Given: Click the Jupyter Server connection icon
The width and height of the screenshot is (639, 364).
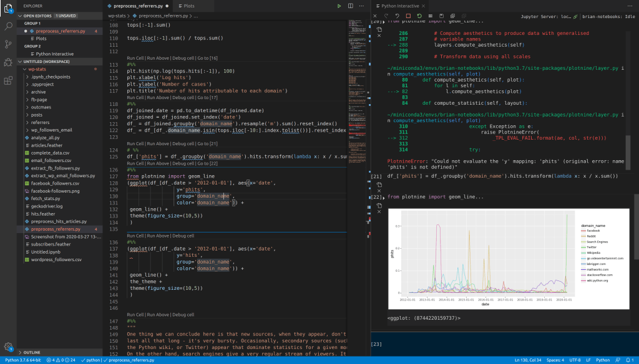Looking at the screenshot, I should point(575,17).
